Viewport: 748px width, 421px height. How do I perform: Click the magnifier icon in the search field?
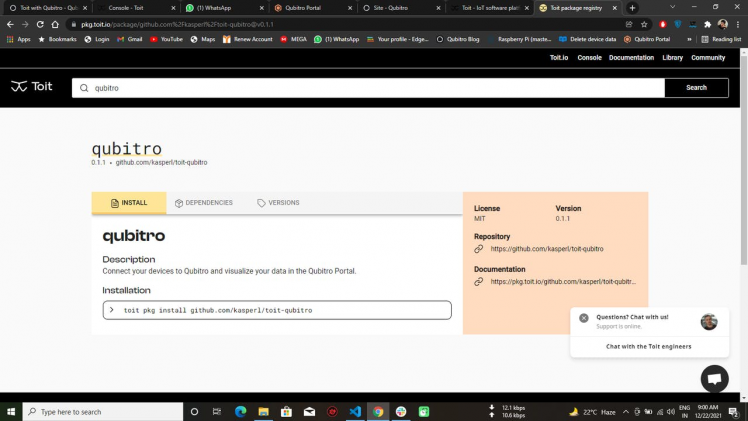pos(84,88)
